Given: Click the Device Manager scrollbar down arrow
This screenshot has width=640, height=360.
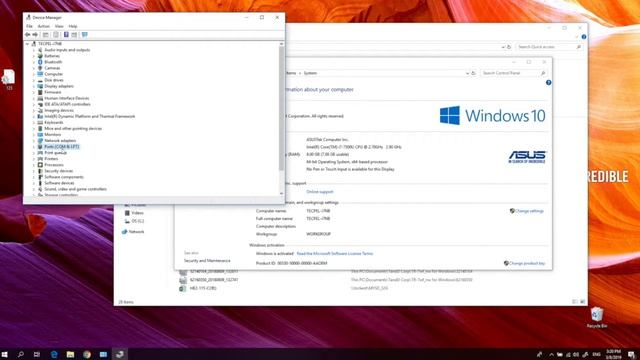Looking at the screenshot, I should (x=282, y=193).
